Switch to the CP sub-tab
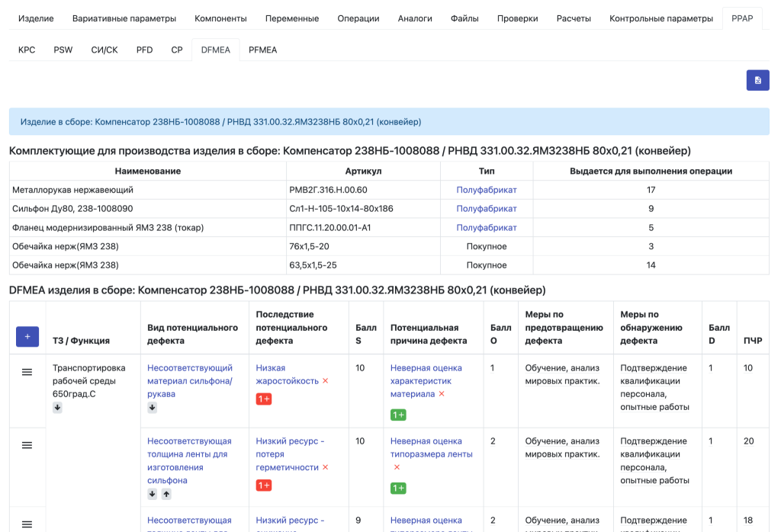Screen dimensions: 781x532 (x=177, y=50)
